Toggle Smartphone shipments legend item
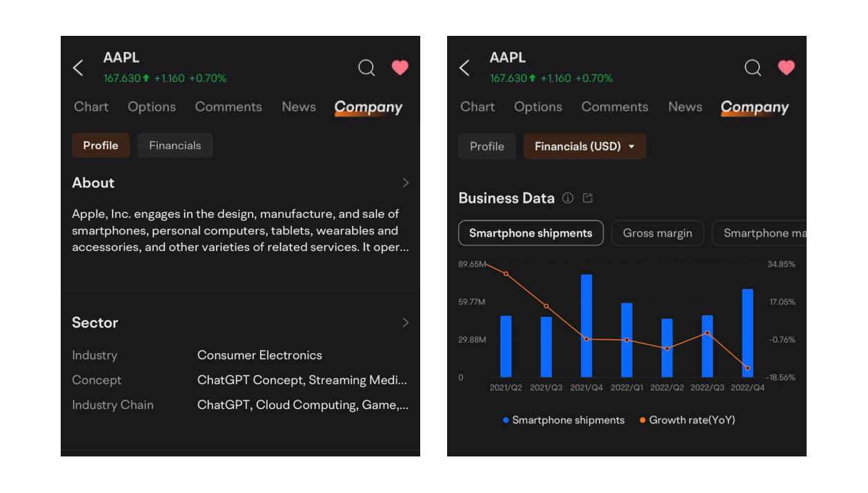 564,420
